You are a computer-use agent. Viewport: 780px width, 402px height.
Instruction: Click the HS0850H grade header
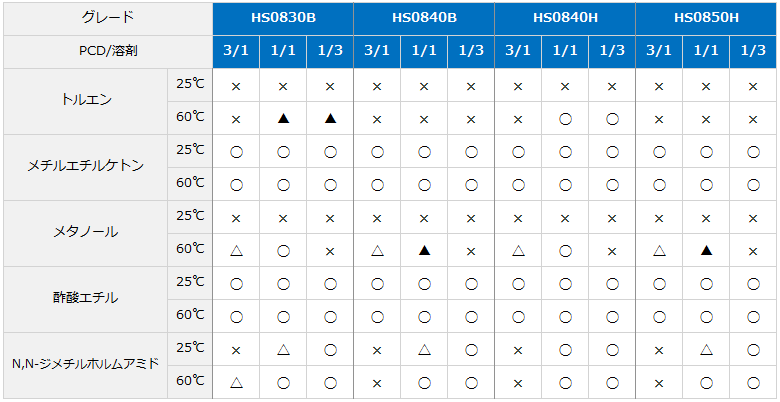click(x=706, y=18)
